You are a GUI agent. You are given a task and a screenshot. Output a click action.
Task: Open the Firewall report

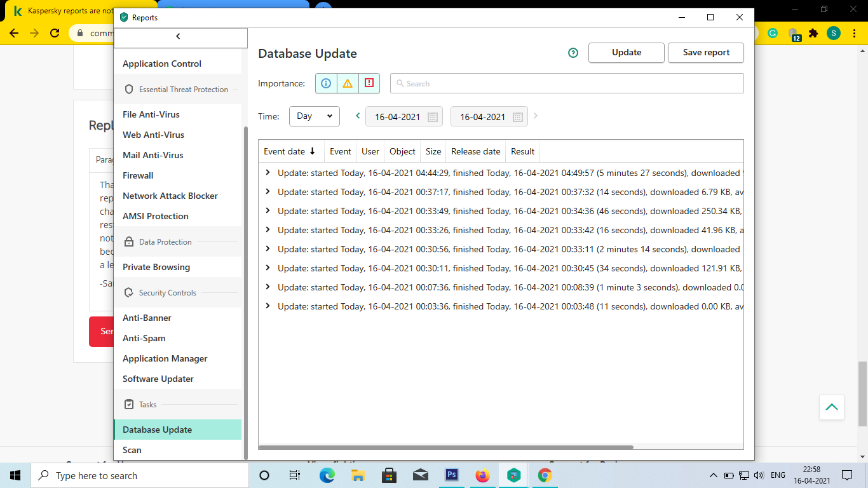(177, 175)
